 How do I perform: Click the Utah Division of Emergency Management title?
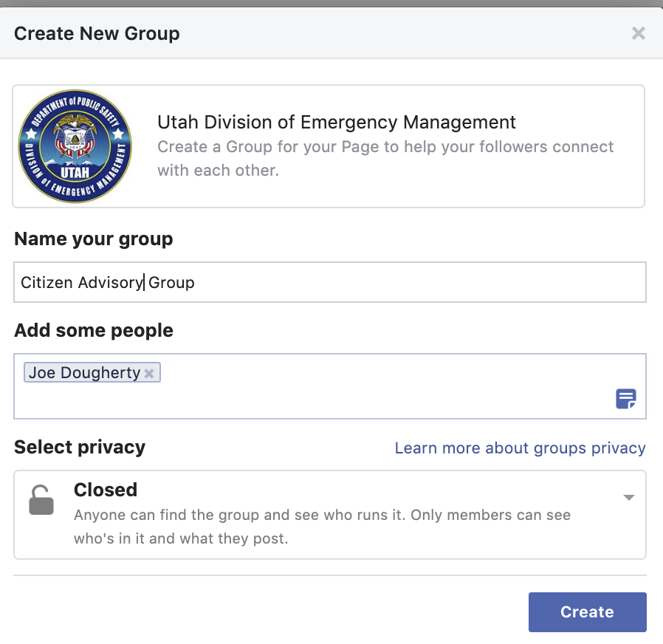(x=337, y=122)
